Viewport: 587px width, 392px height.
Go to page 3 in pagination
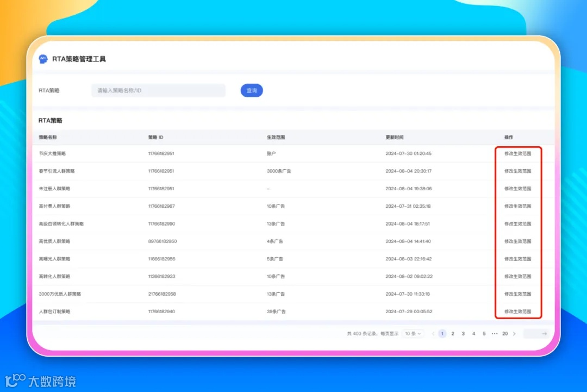coord(463,334)
